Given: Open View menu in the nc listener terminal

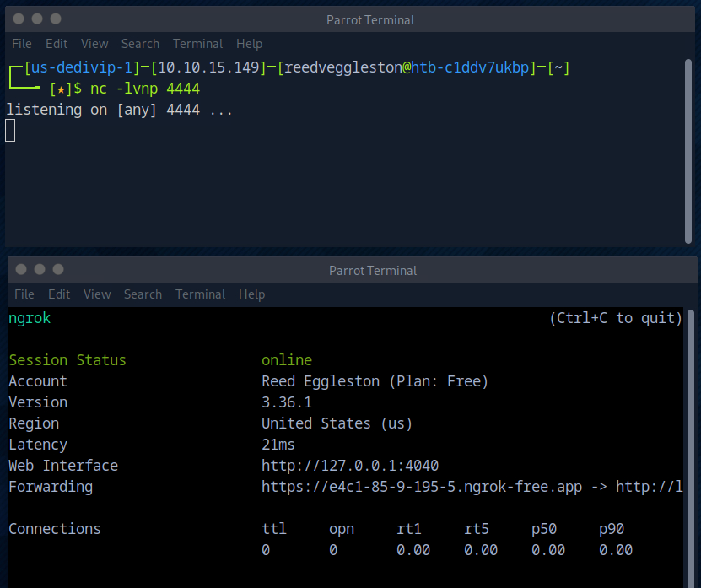Looking at the screenshot, I should tap(94, 44).
